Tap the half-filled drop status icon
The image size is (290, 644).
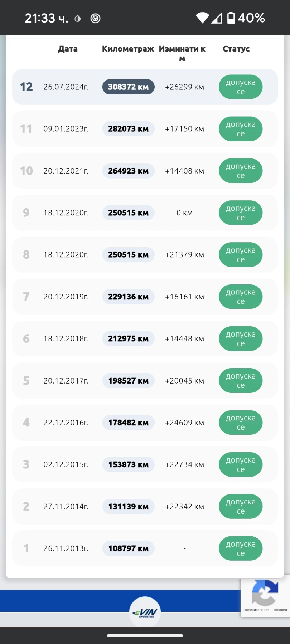point(77,18)
